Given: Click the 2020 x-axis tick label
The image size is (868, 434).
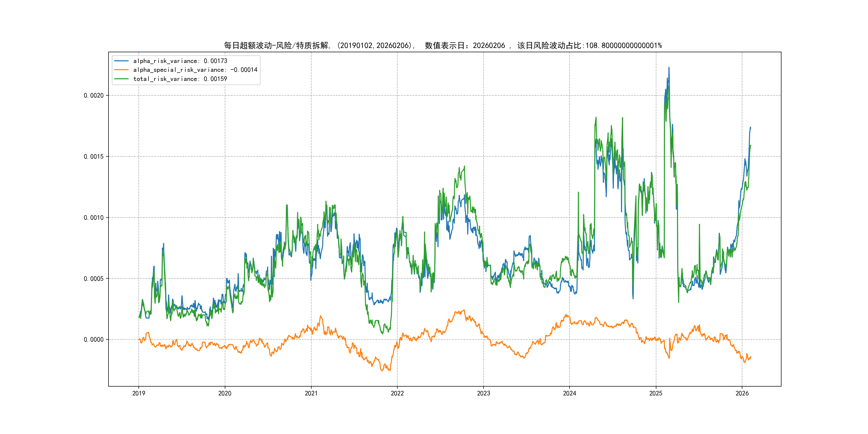Looking at the screenshot, I should [225, 393].
